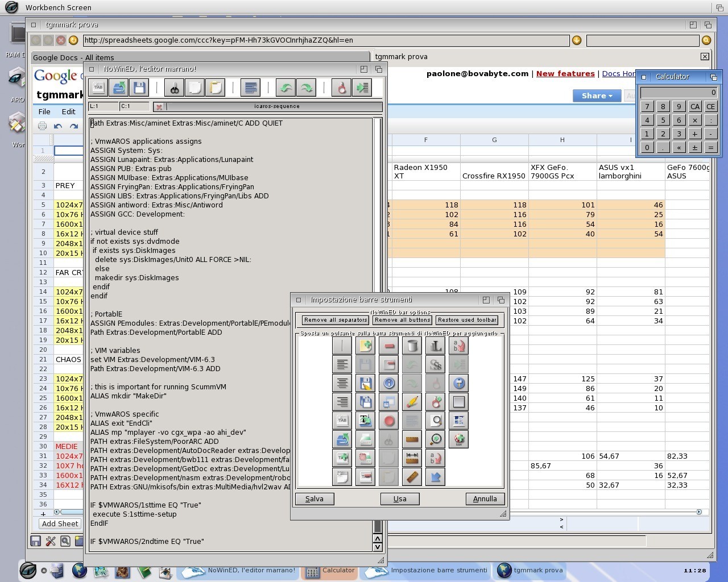The height and width of the screenshot is (582, 728).
Task: Click 'Restore used toolbar' button
Action: pos(468,320)
